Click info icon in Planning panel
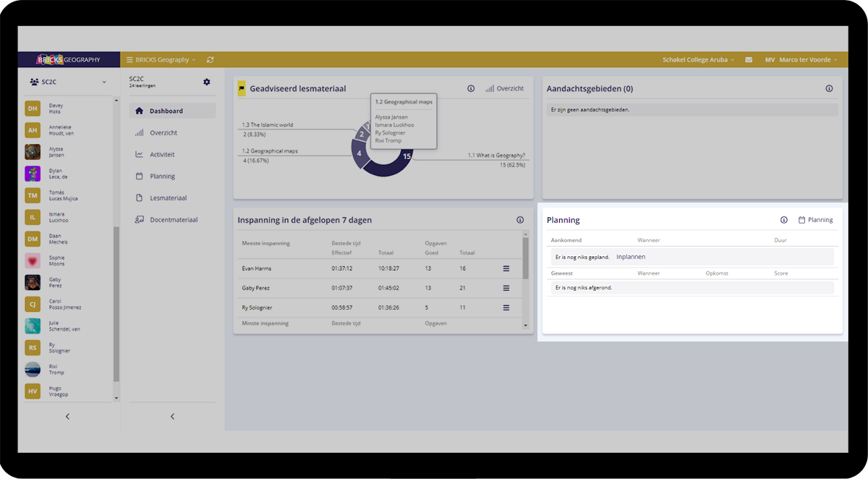Viewport: 868px width, 479px height. [x=784, y=220]
